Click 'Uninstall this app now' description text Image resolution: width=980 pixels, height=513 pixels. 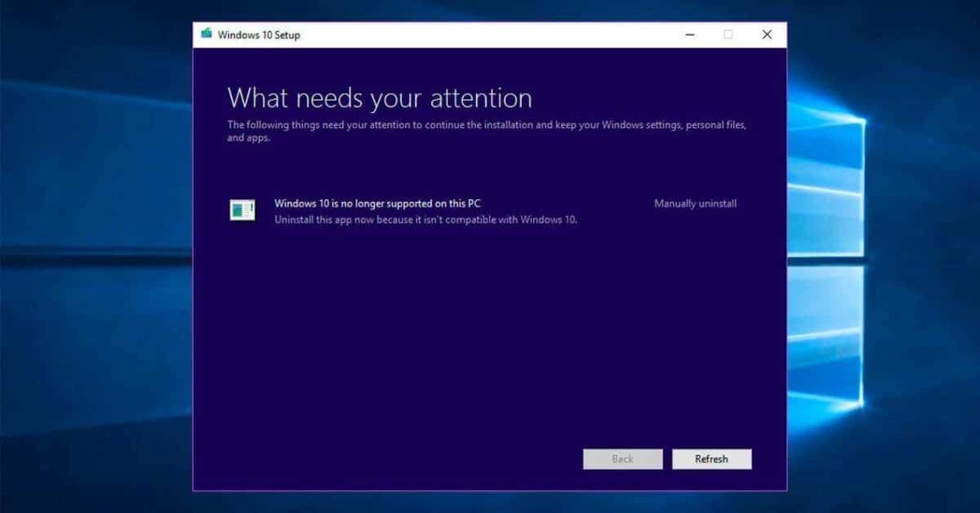click(425, 219)
